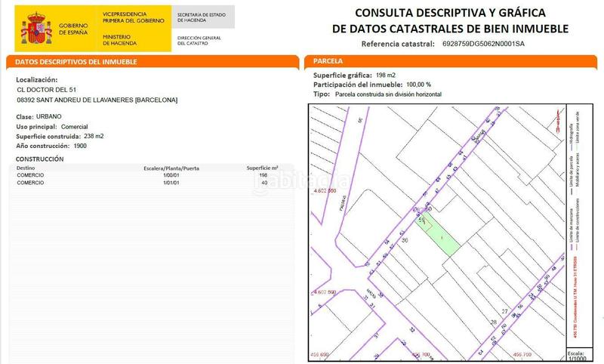The image size is (604, 364).
Task: Click parcel number '28' on the map
Action: [x=494, y=322]
